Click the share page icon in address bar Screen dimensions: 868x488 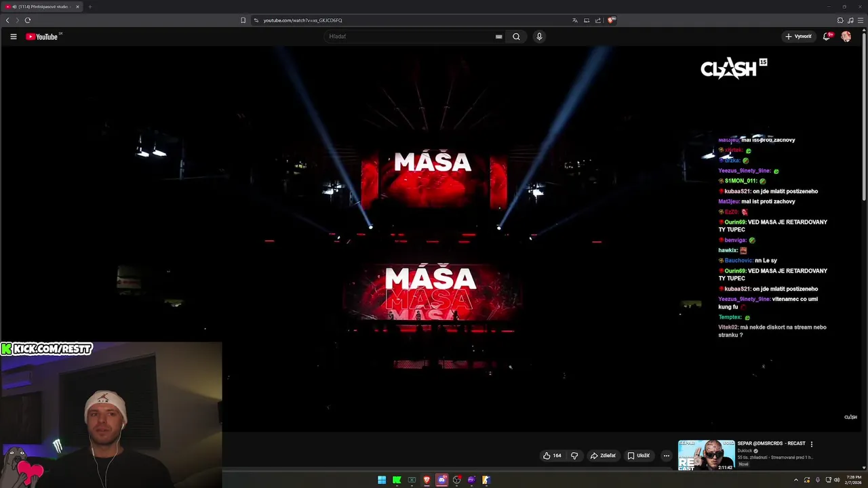[x=598, y=20]
